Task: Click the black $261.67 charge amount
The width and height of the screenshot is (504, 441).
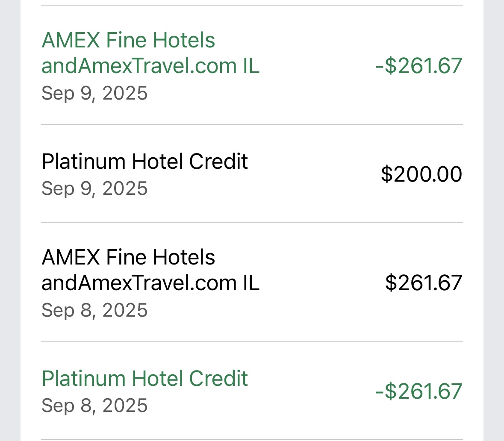Action: point(423,283)
